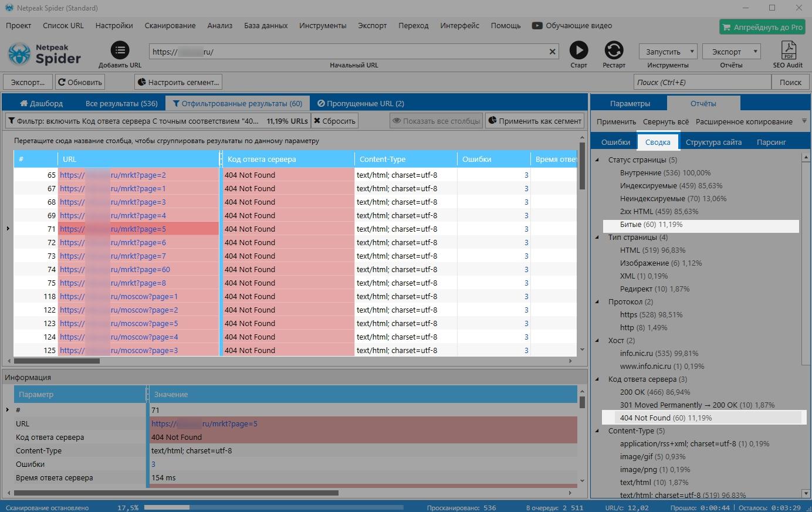Collapse the Тип страницы tree group
Image resolution: width=812 pixels, height=512 pixels.
(598, 237)
